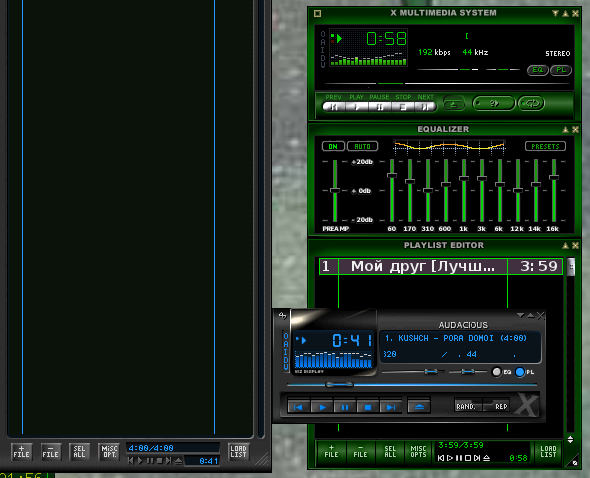
Task: Toggle repeat in X Multimedia System
Action: [x=531, y=103]
